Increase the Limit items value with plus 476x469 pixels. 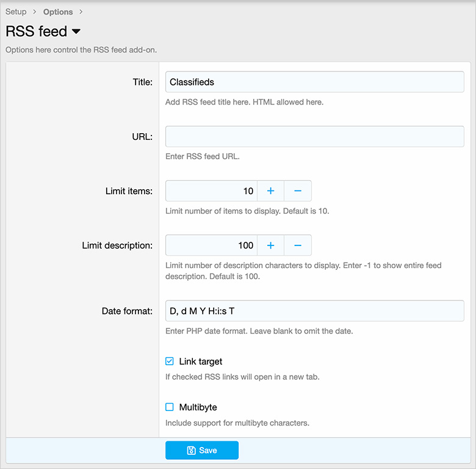[x=271, y=191]
